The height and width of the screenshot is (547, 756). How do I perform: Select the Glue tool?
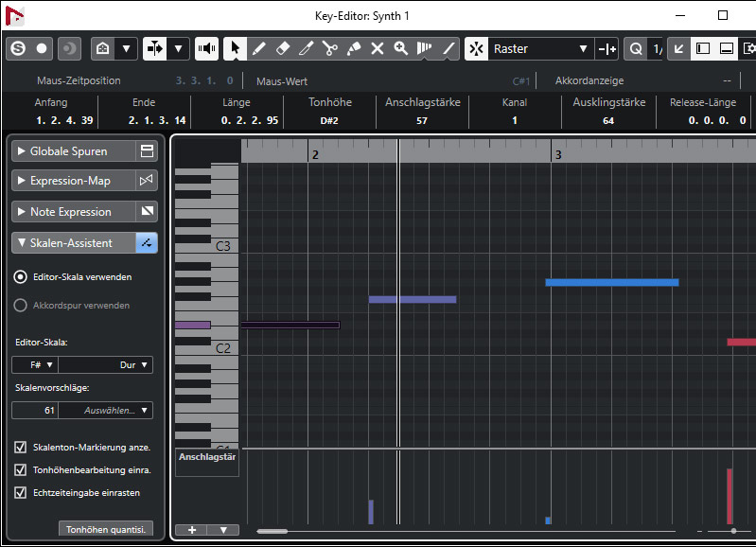click(353, 48)
